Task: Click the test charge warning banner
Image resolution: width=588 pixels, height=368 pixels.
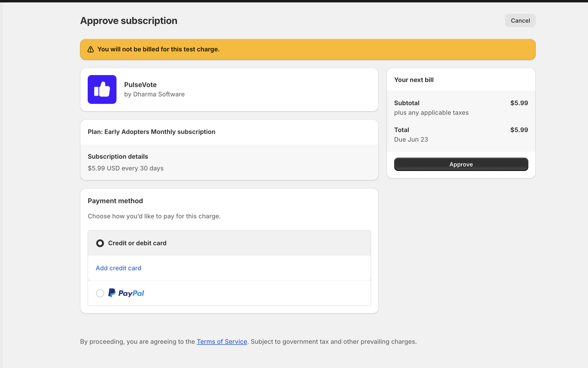Action: pyautogui.click(x=308, y=50)
